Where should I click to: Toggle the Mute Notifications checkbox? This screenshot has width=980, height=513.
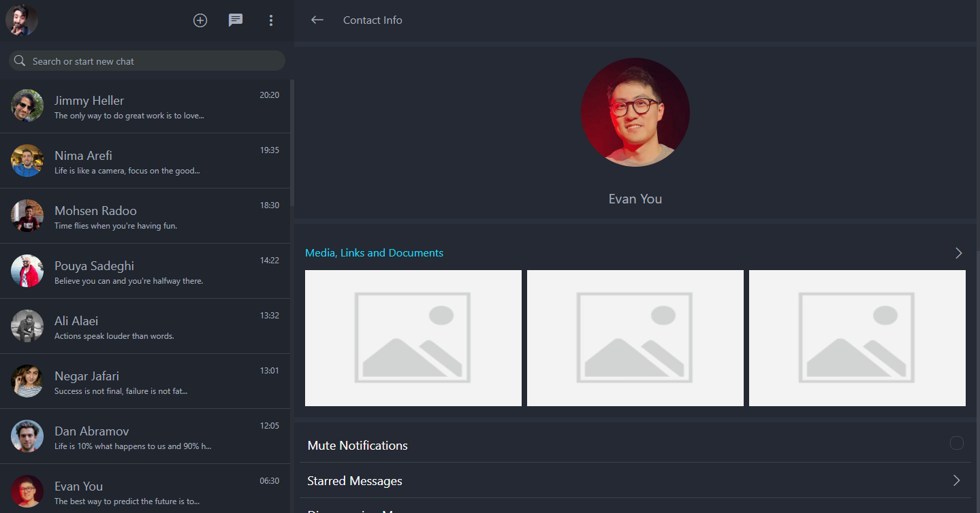click(956, 444)
